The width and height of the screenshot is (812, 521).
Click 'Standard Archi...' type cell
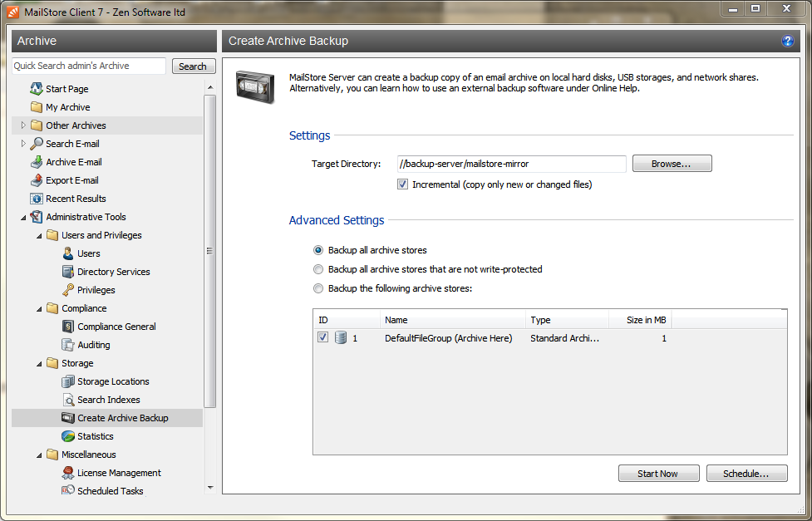[564, 338]
